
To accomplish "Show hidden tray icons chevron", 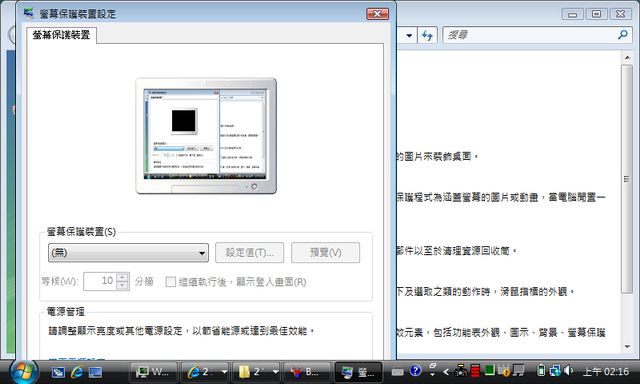I will [x=446, y=372].
